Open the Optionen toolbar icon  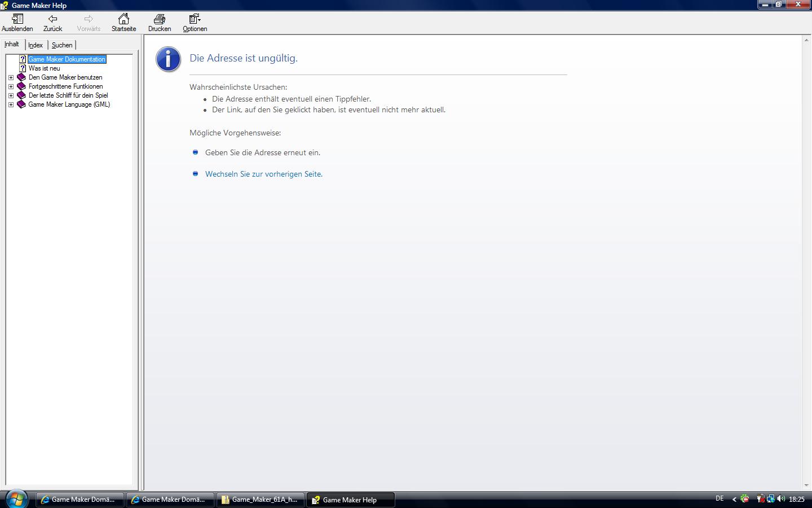tap(195, 19)
